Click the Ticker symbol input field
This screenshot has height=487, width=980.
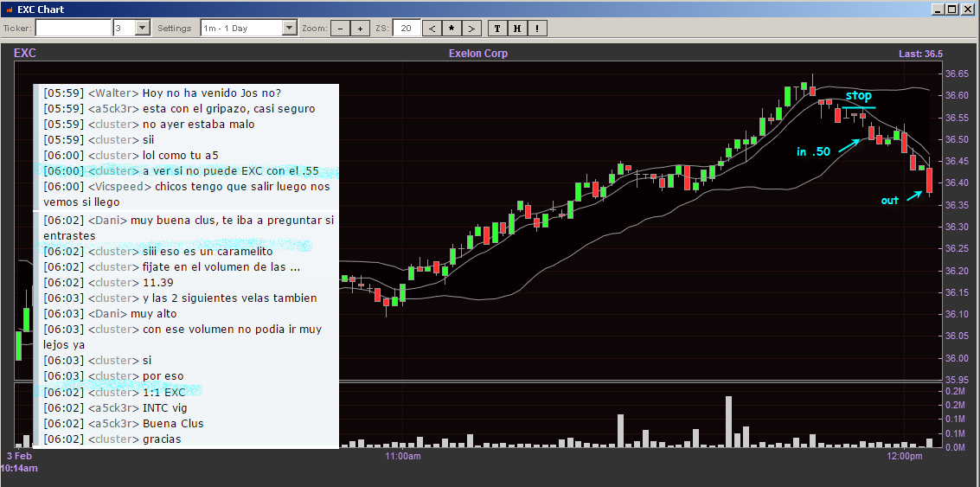[x=74, y=29]
